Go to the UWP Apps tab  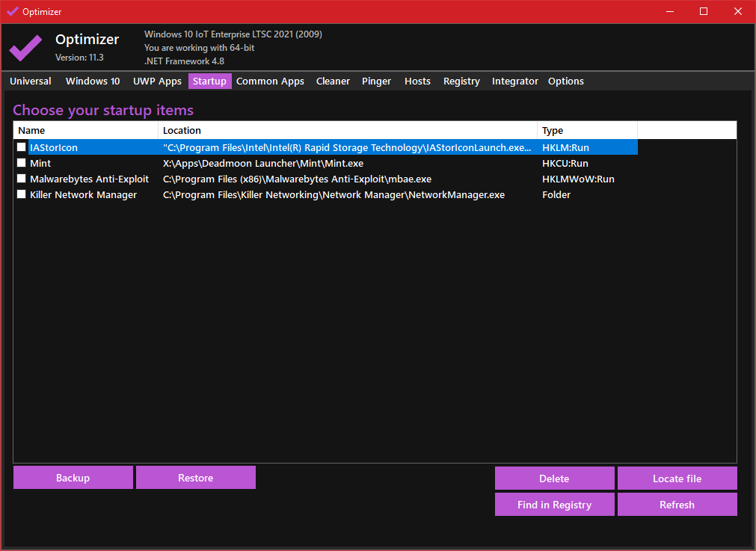pyautogui.click(x=157, y=81)
